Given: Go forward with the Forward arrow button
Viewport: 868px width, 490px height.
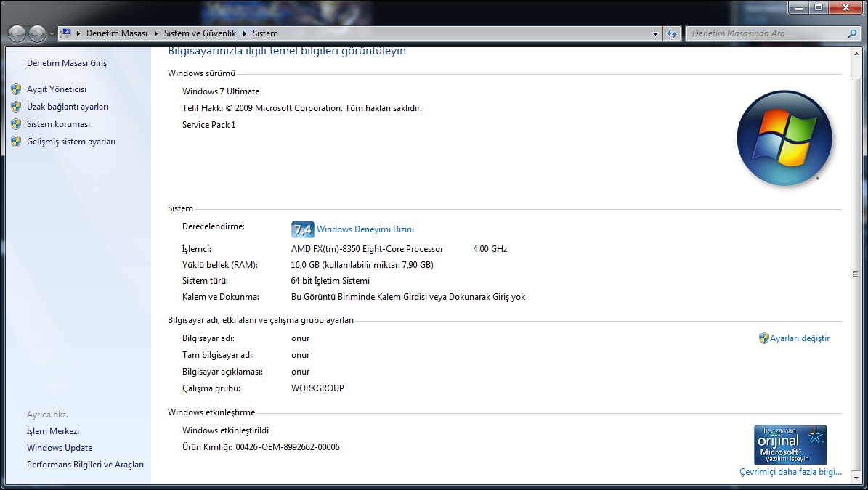Looking at the screenshot, I should point(37,33).
